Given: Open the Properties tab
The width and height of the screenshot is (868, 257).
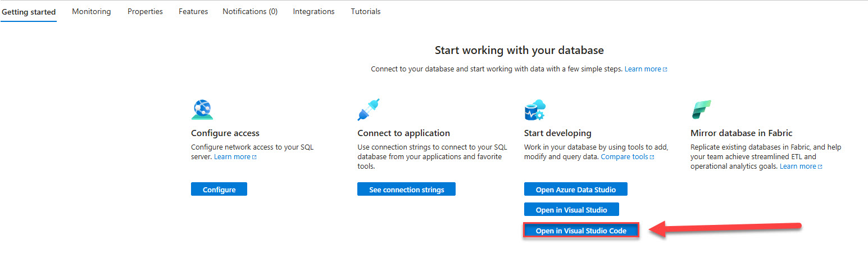Looking at the screenshot, I should pyautogui.click(x=145, y=11).
